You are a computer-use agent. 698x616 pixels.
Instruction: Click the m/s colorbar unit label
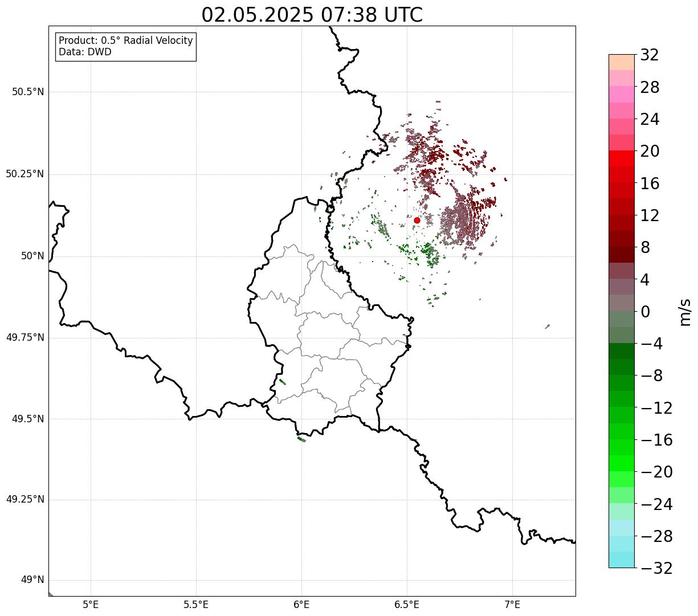[x=684, y=311]
